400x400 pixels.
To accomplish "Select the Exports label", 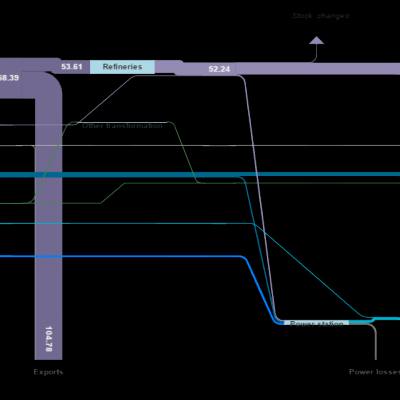I will pos(48,372).
